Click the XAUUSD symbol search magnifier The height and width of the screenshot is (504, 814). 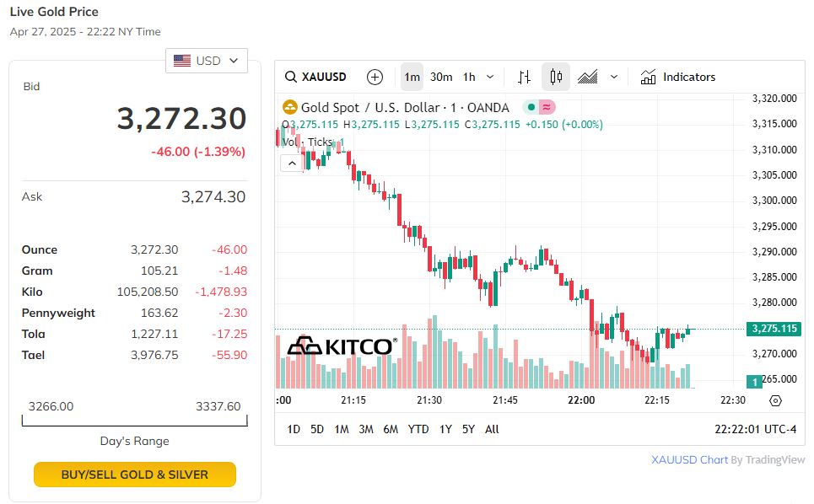click(x=291, y=77)
